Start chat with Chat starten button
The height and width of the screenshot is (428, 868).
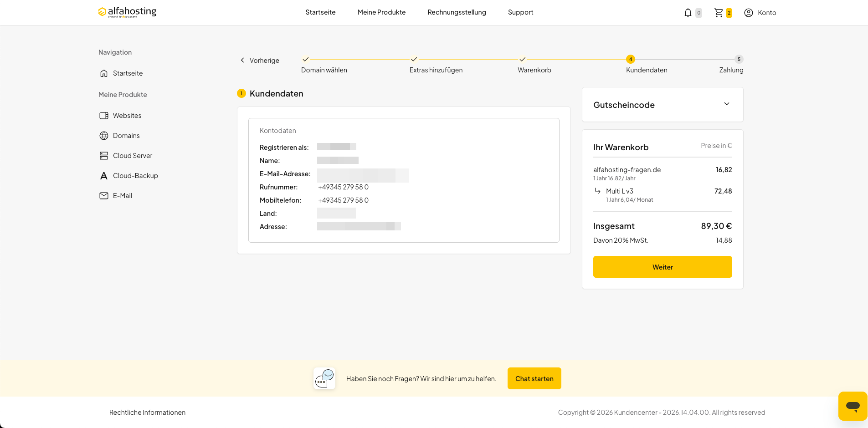click(534, 378)
